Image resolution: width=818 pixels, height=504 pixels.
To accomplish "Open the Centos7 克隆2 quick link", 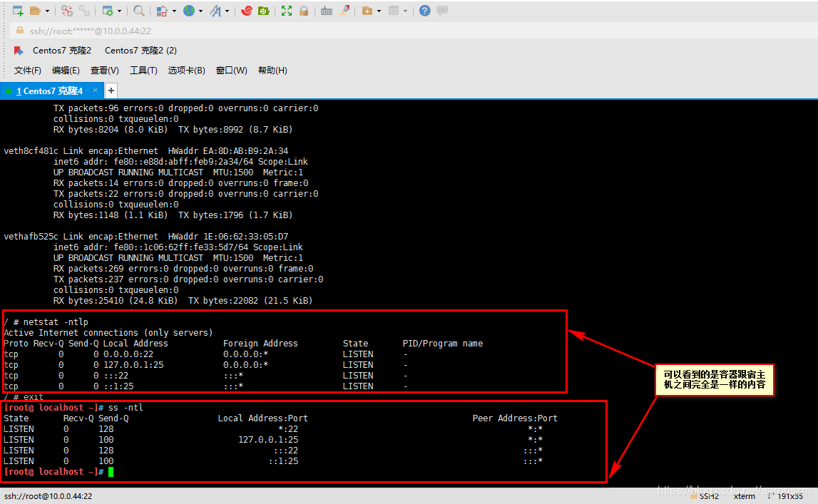I will [62, 51].
